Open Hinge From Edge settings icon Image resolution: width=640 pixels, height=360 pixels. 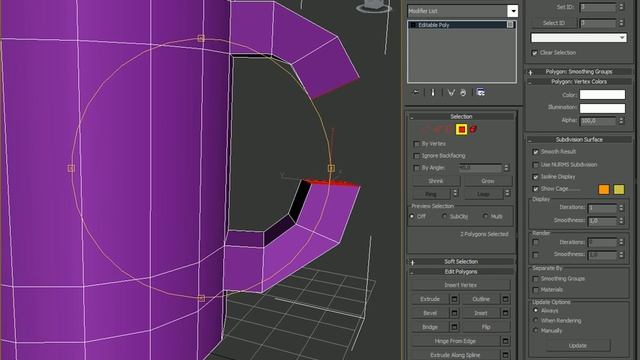click(505, 341)
